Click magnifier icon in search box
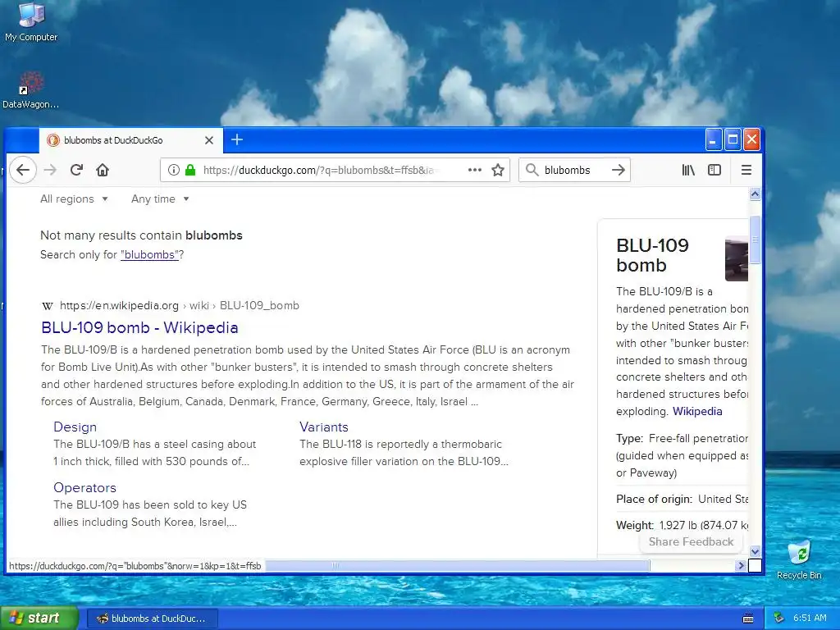This screenshot has height=630, width=840. pyautogui.click(x=532, y=170)
